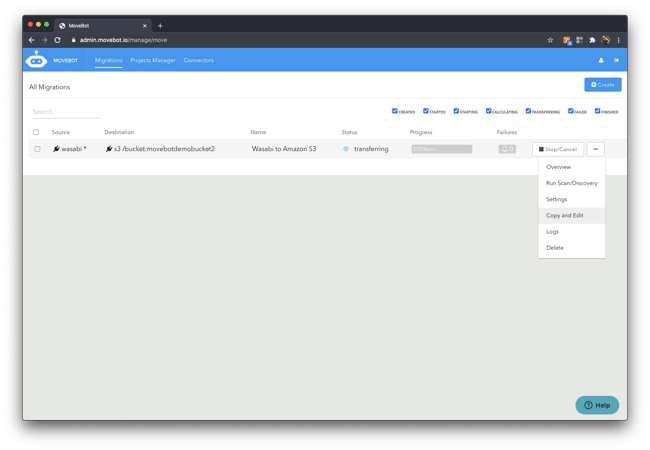Switch to the Projects Manager tab
The image size is (650, 450).
coord(152,60)
